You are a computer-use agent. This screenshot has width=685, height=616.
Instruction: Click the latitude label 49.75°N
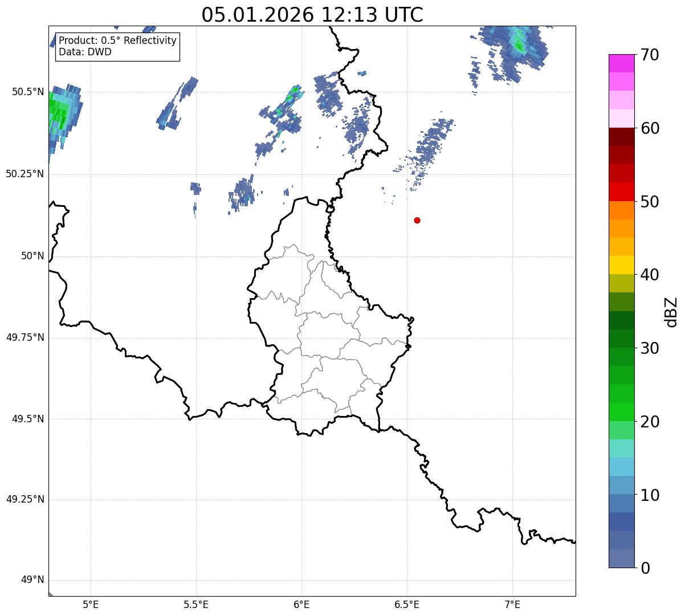click(25, 337)
